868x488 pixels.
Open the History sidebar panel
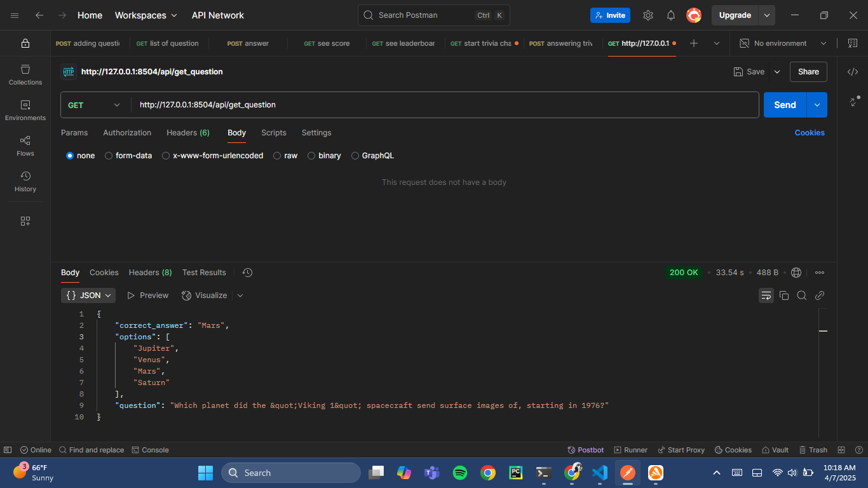[25, 181]
